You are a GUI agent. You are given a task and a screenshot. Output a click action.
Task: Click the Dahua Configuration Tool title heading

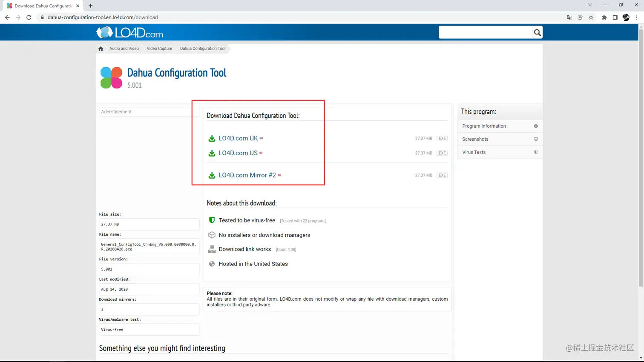(177, 73)
